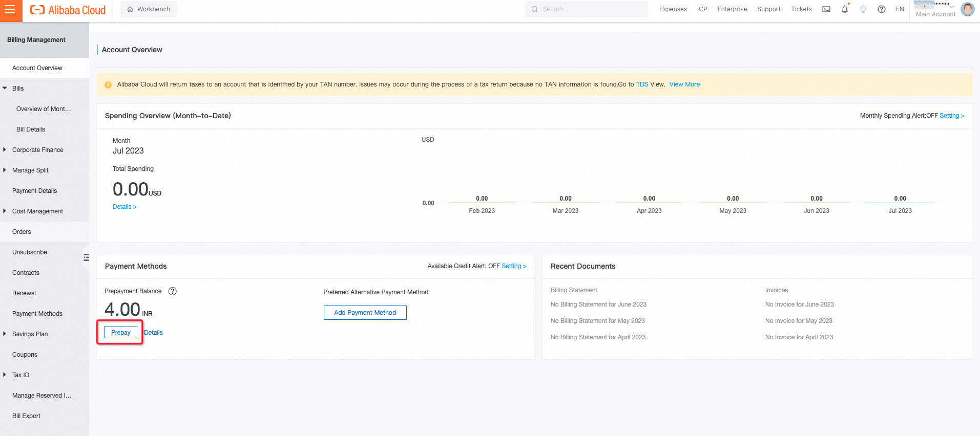Open the Cloud Shell terminal icon

coord(826,9)
